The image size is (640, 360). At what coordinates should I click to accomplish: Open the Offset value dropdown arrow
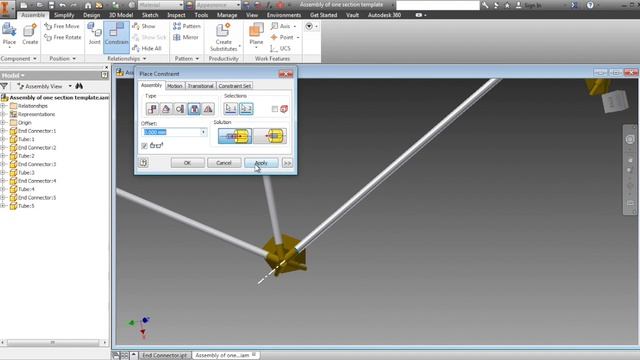click(203, 132)
